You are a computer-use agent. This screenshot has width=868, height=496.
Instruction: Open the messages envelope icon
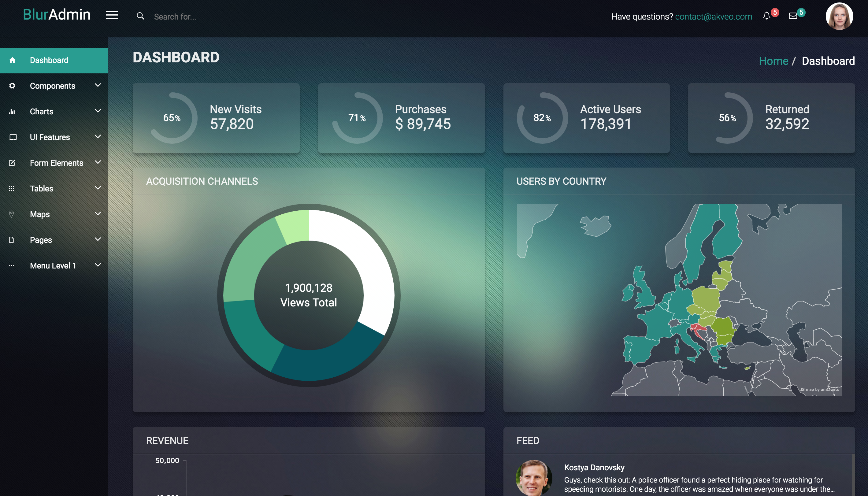(x=793, y=16)
